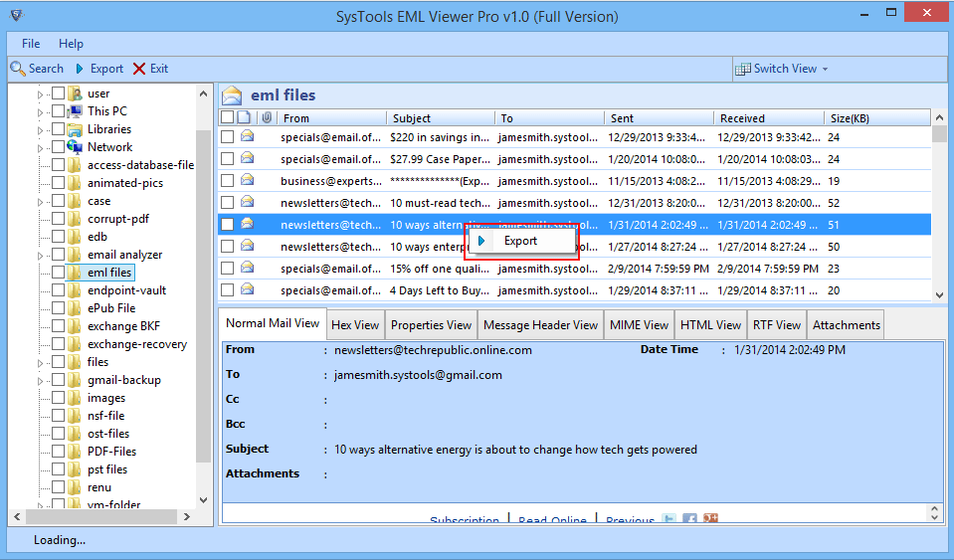Click the images folder icon
The height and width of the screenshot is (560, 954).
pos(75,398)
